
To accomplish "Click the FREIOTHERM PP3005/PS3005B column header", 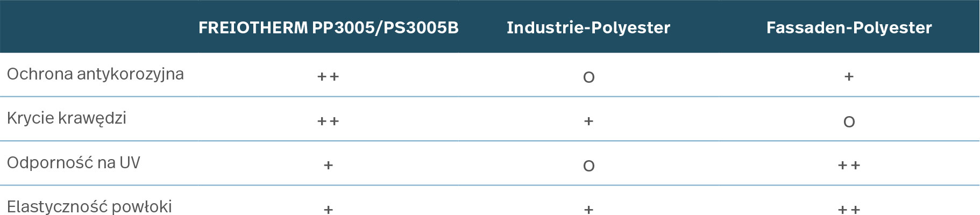I will pyautogui.click(x=328, y=27).
